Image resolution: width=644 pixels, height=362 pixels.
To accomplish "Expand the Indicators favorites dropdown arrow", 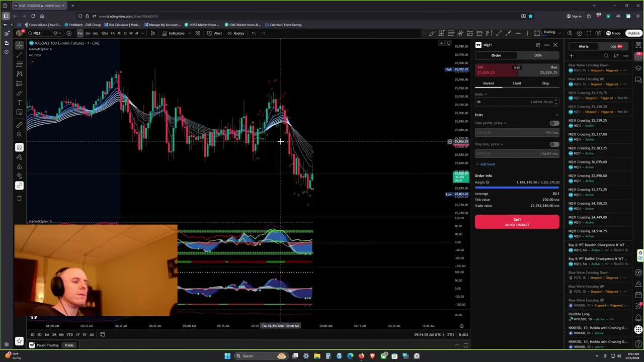I will tap(189, 33).
